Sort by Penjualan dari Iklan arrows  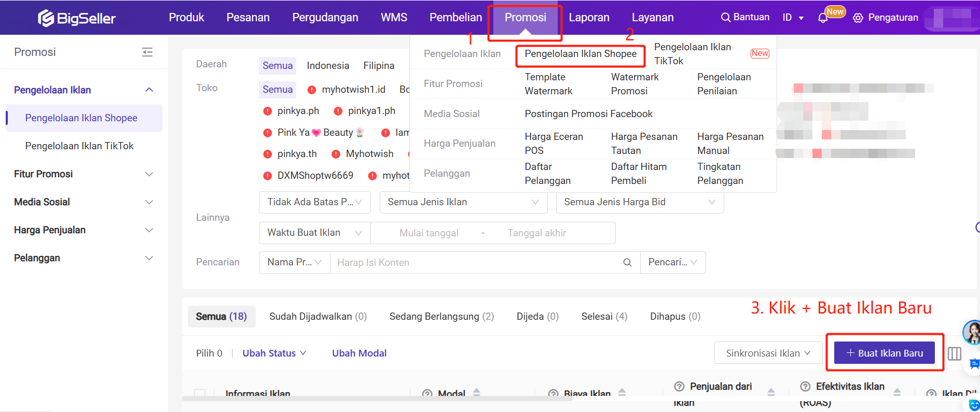(x=771, y=392)
